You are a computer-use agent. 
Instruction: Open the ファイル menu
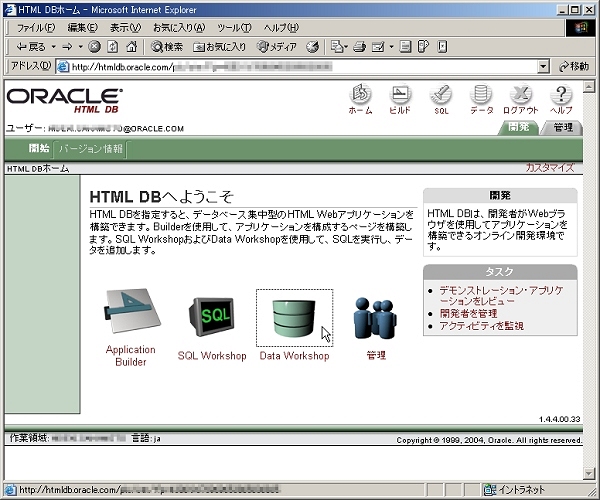(x=36, y=28)
